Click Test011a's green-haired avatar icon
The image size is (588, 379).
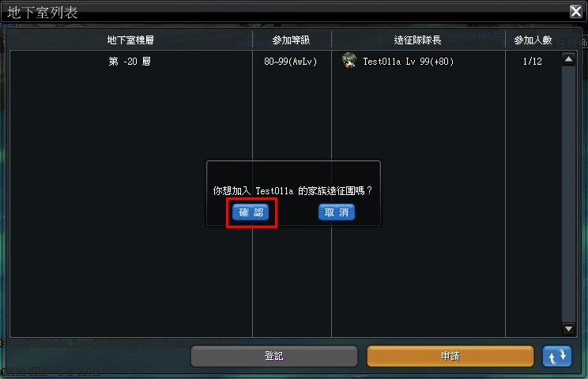coord(349,61)
